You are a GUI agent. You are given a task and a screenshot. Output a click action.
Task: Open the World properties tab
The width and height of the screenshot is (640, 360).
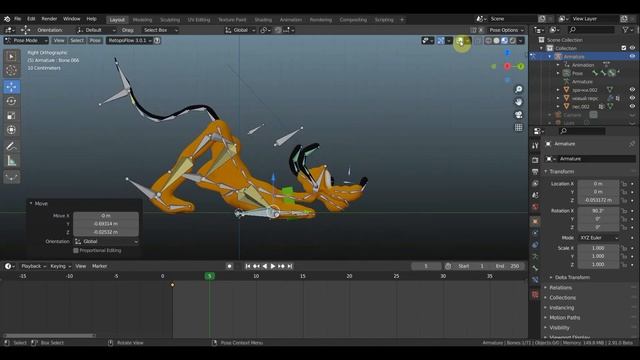535,207
